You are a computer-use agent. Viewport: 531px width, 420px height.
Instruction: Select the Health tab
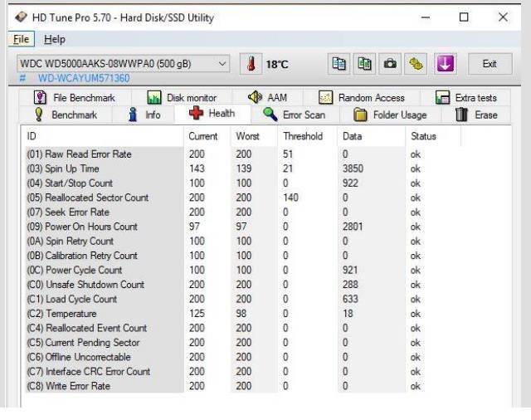(x=212, y=114)
